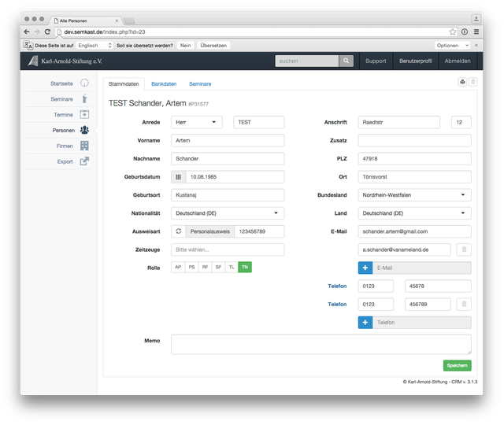
Task: Open the calendar picker for Geburtsdatum
Action: pos(179,177)
